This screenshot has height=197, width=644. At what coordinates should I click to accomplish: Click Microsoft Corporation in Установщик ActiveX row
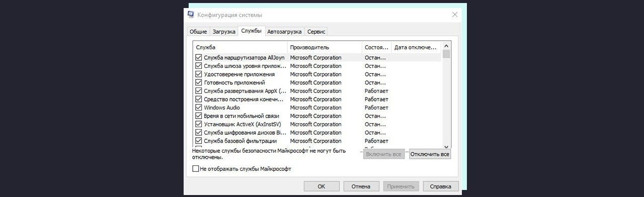click(x=315, y=124)
